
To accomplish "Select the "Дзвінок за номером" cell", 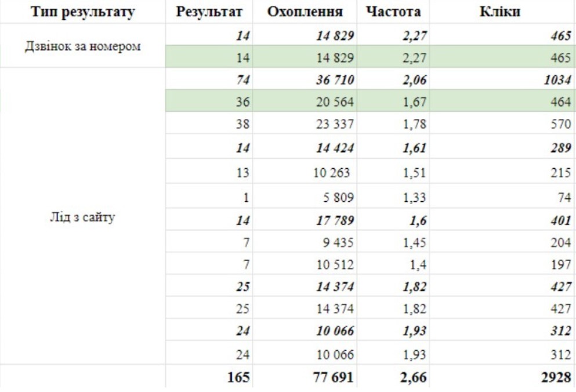I will coord(82,46).
